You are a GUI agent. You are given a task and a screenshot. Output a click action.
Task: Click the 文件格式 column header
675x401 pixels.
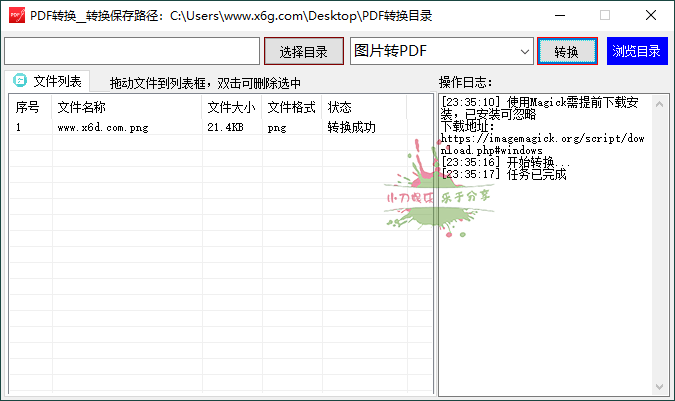(291, 107)
